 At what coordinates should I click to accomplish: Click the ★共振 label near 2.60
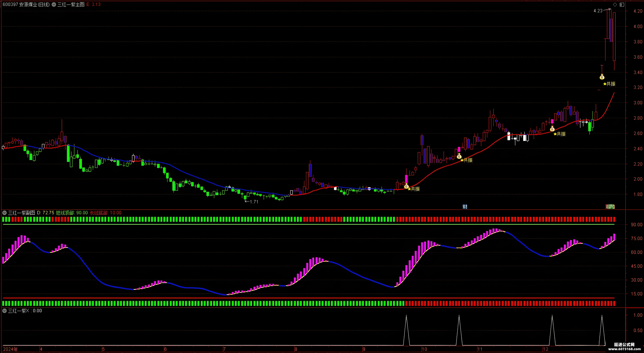[x=559, y=134]
